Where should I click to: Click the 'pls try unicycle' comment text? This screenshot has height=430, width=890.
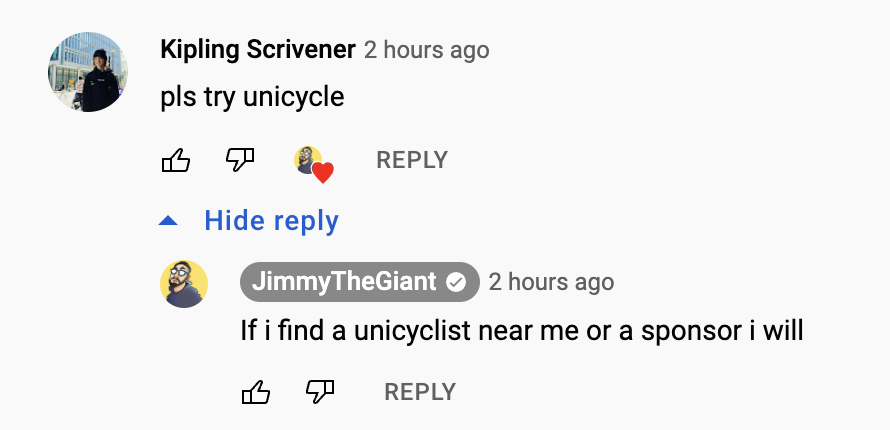(x=252, y=97)
